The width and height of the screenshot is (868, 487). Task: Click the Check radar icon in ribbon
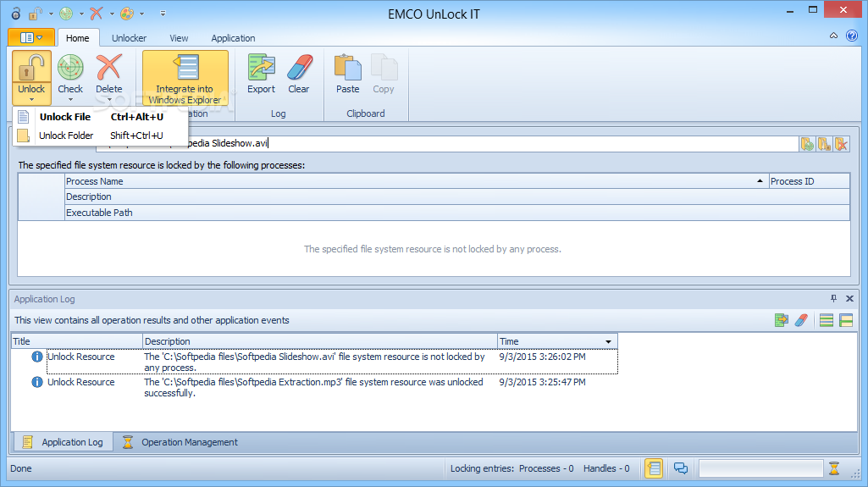70,68
